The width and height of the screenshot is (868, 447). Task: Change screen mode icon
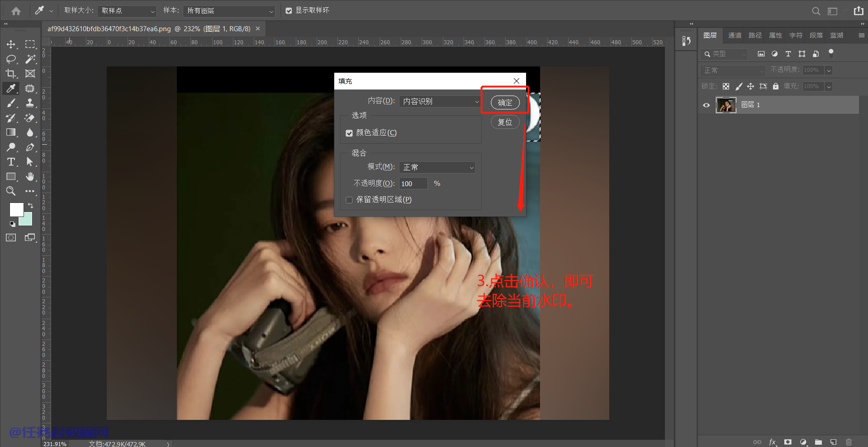coord(30,238)
